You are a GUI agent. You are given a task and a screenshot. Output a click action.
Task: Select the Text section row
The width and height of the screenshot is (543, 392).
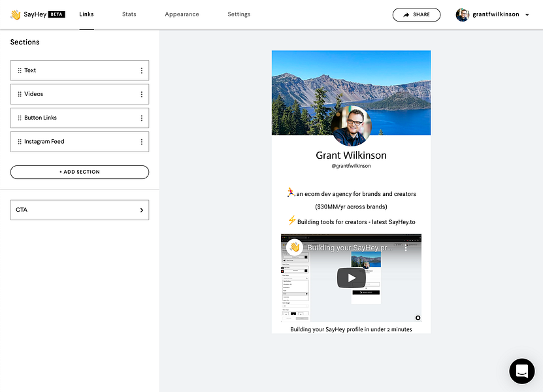click(x=80, y=71)
